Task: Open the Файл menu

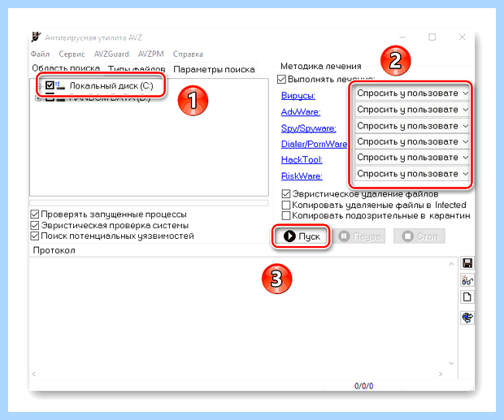Action: pyautogui.click(x=40, y=54)
